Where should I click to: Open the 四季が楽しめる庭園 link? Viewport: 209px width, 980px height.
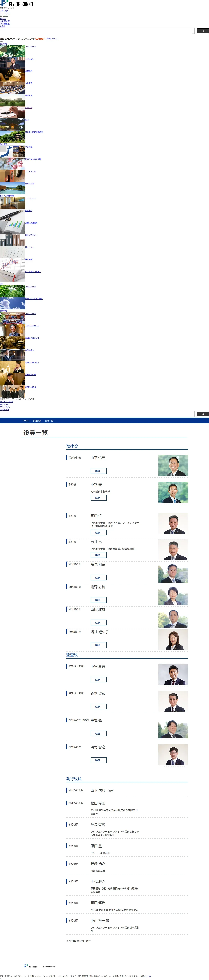click(x=33, y=159)
